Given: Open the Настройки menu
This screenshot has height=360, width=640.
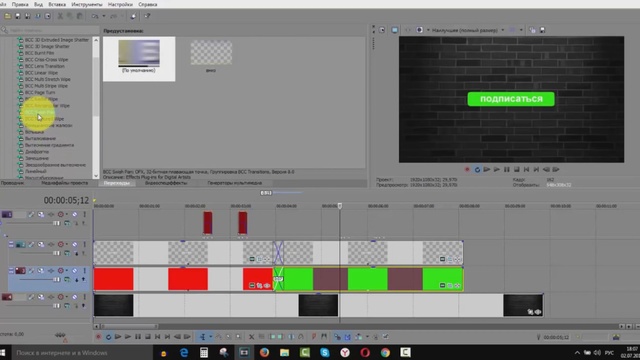Looking at the screenshot, I should click(120, 4).
